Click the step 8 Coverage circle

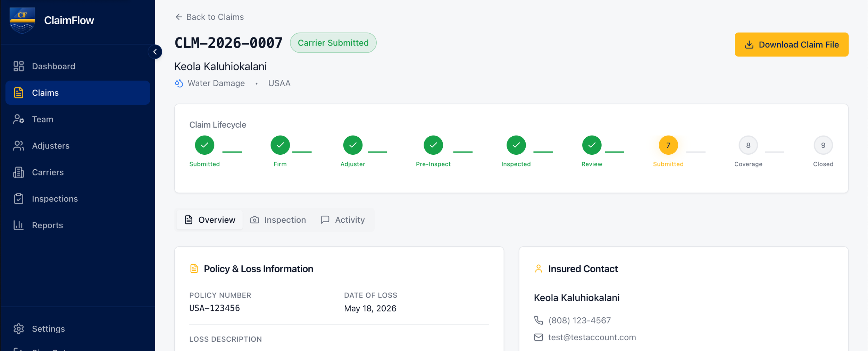click(x=748, y=145)
